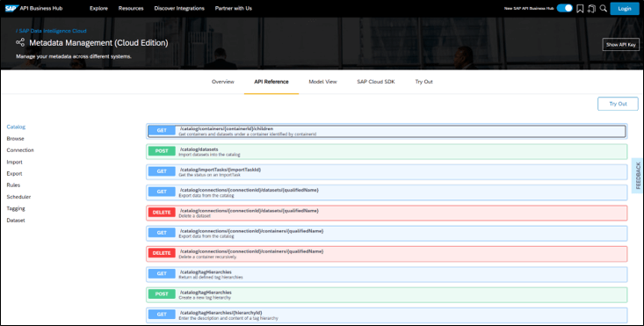Image resolution: width=644 pixels, height=326 pixels.
Task: Select Scheduler in the left sidebar
Action: (18, 197)
